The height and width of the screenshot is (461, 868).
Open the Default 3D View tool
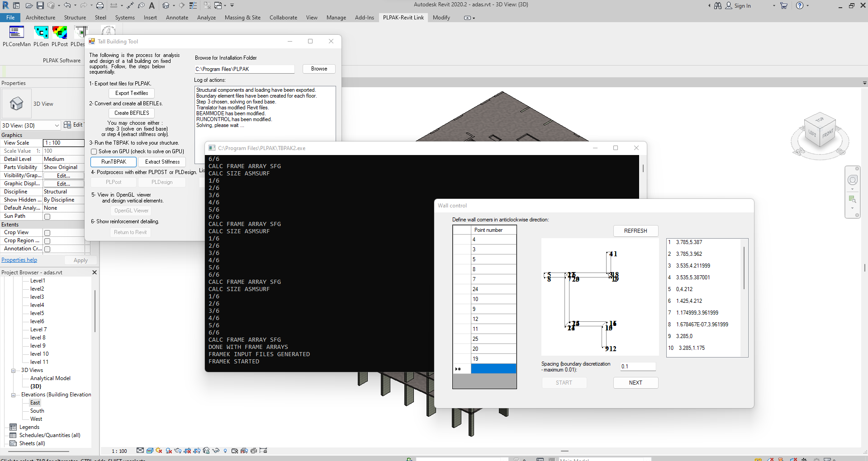166,5
